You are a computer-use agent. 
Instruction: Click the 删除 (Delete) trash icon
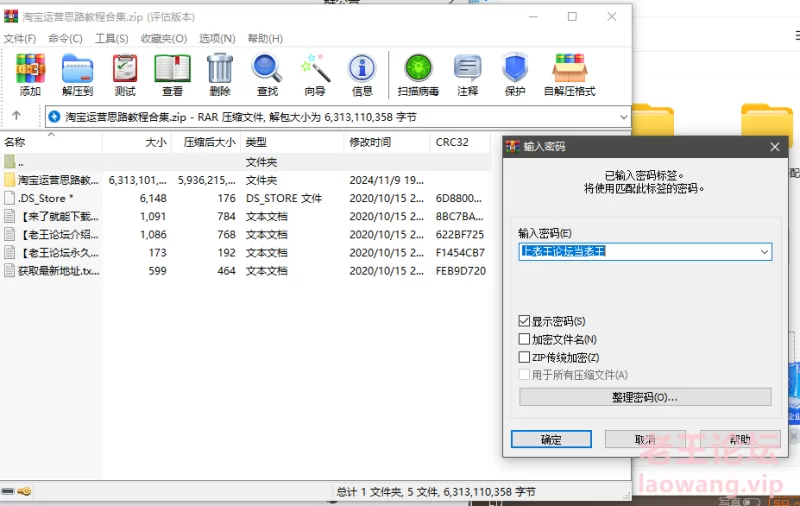pos(220,69)
